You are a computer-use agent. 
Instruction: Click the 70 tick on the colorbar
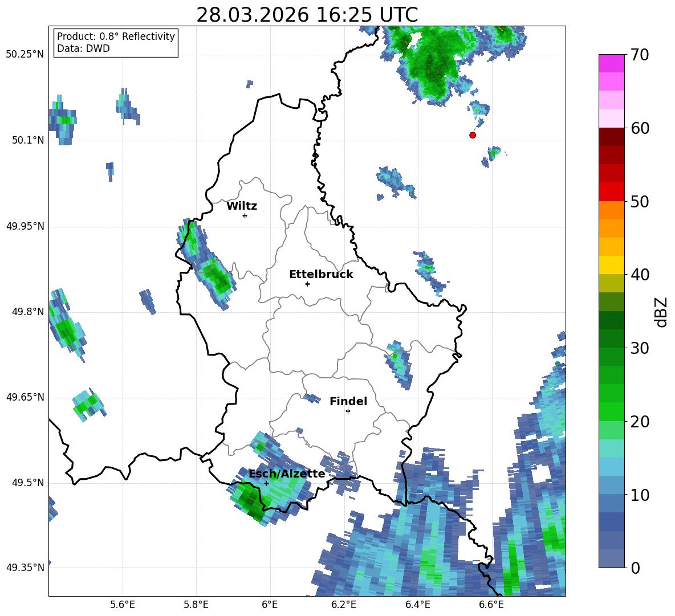[639, 55]
